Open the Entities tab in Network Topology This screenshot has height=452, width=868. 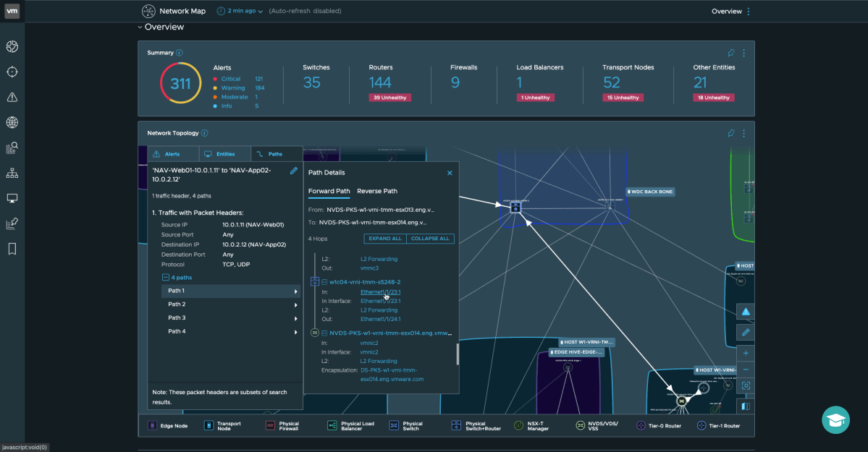[x=224, y=153]
